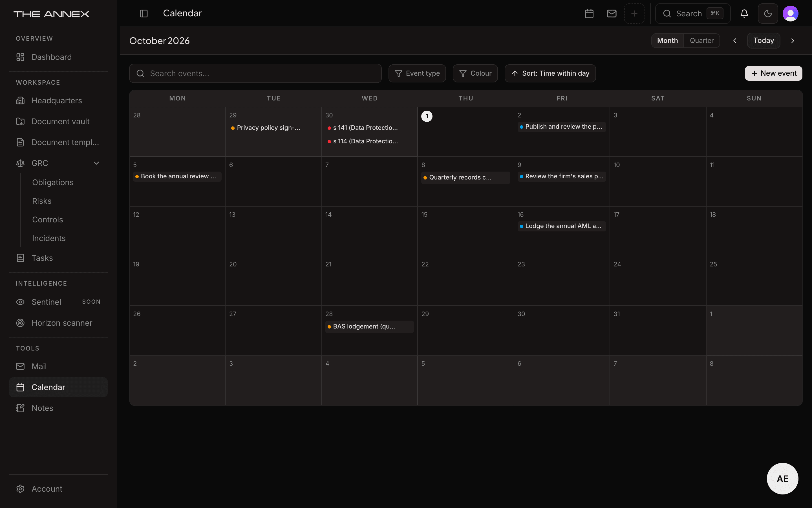This screenshot has width=812, height=508.
Task: Open Sentinel intelligence item
Action: 58,302
